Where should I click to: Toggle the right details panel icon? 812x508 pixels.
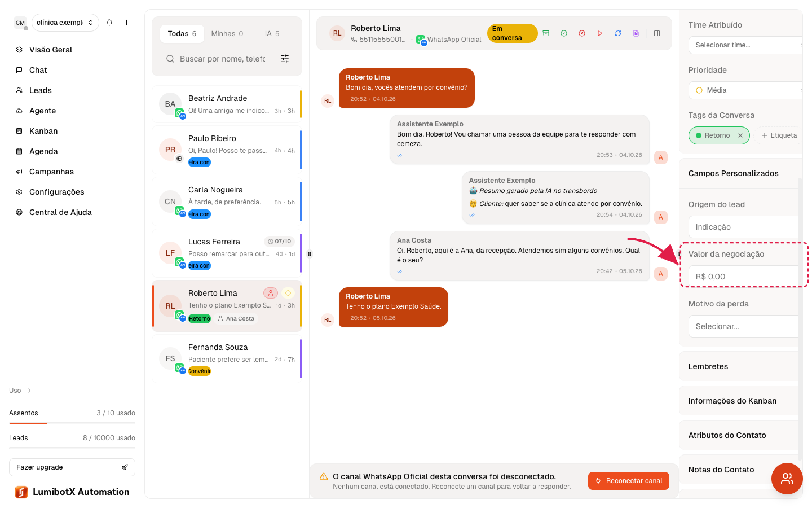[657, 33]
